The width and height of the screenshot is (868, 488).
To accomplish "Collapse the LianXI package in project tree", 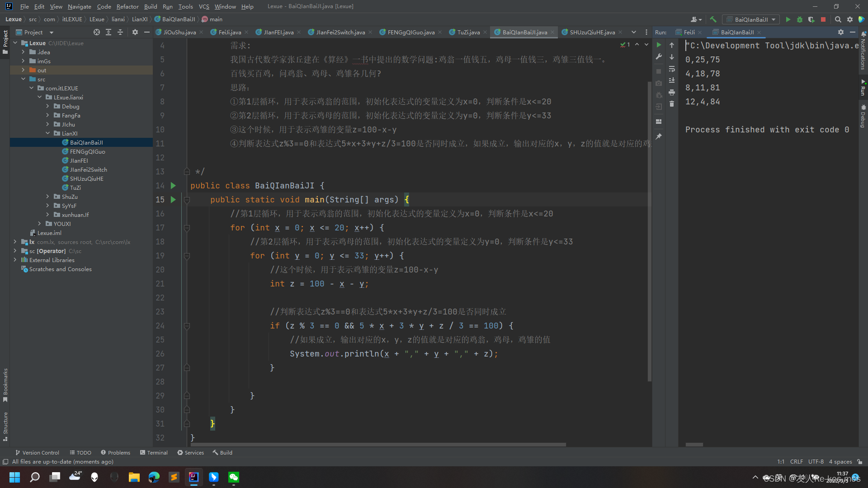I will [47, 133].
